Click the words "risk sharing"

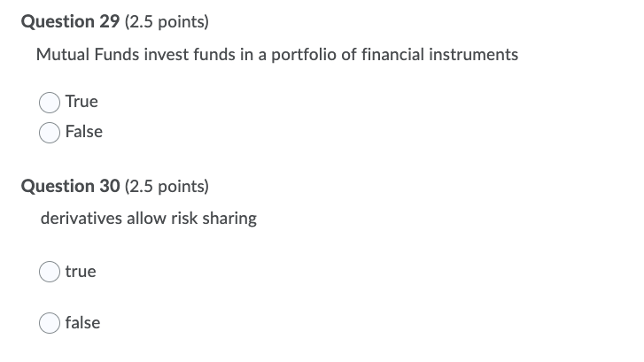coord(214,219)
